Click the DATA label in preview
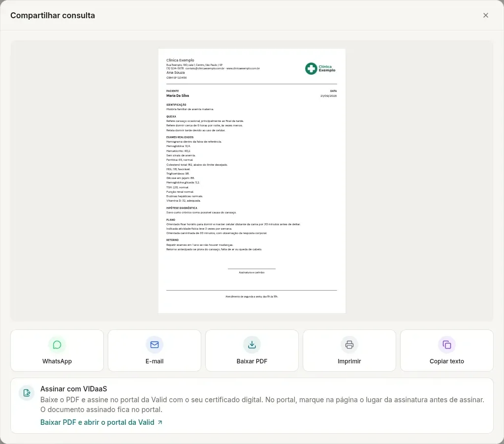 (333, 91)
